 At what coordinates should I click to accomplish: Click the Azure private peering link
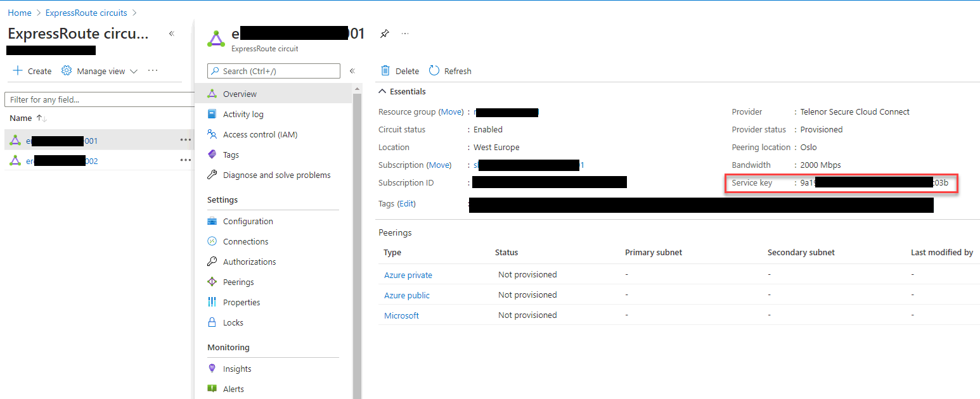408,275
